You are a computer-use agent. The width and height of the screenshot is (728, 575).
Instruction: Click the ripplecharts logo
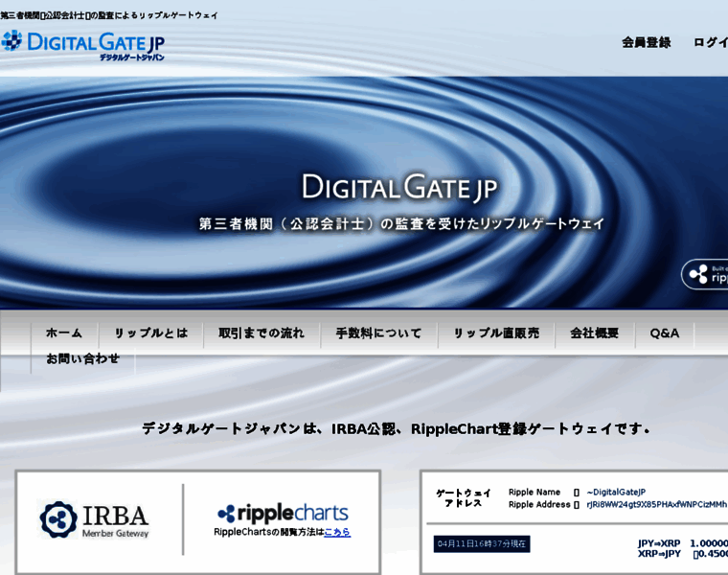pyautogui.click(x=283, y=513)
